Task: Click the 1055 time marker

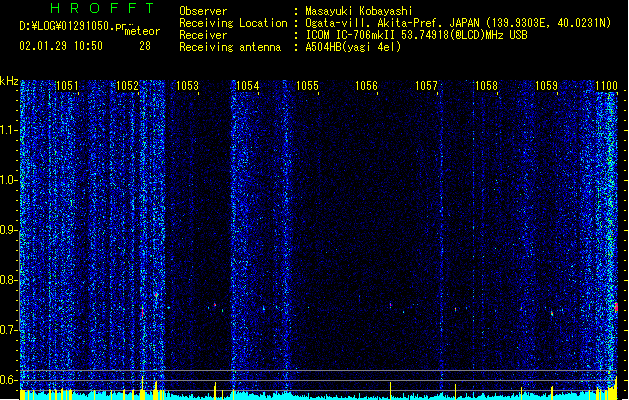Action: pos(307,86)
